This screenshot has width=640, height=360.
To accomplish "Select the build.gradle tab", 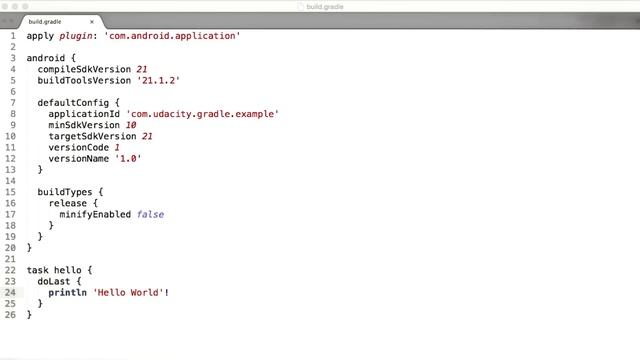I will [x=60, y=22].
